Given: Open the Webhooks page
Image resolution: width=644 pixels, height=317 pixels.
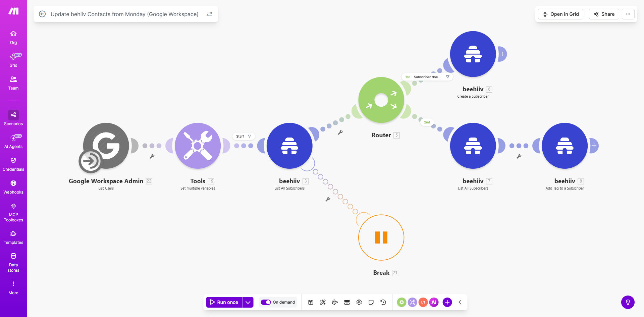Looking at the screenshot, I should coord(13,187).
